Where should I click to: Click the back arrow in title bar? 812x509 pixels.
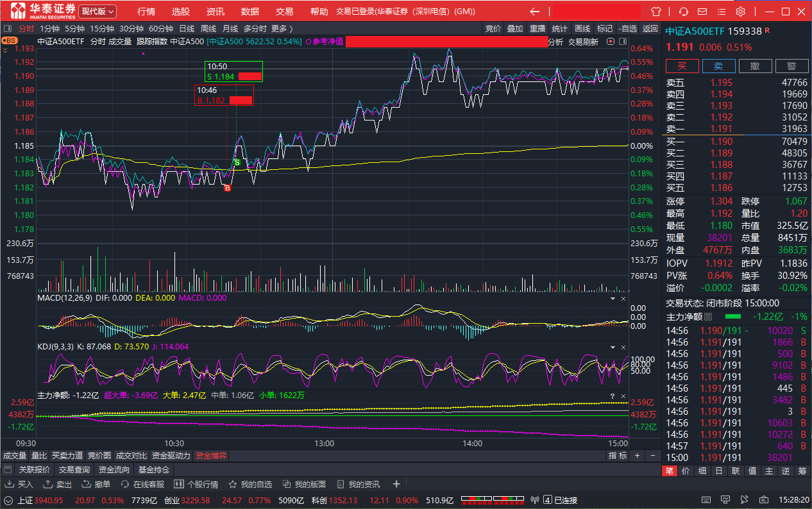[534, 12]
